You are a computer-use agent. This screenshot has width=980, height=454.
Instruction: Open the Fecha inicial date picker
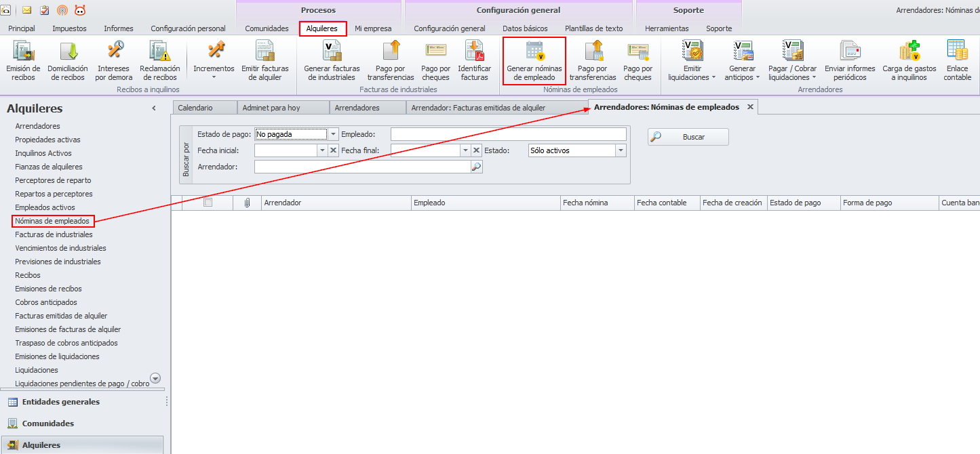pyautogui.click(x=323, y=150)
